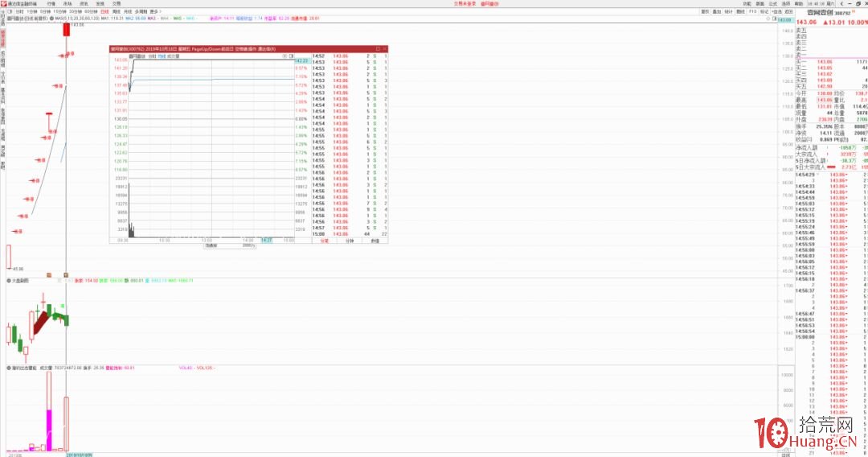Viewport: 868px width, 457px height.
Task: Click the 14:57 trade row in popup
Action: pos(350,228)
